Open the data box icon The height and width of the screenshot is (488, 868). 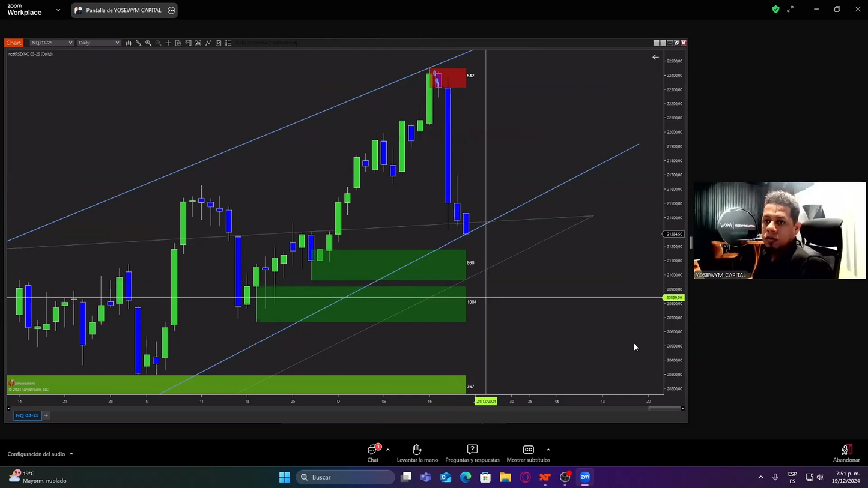click(x=178, y=43)
